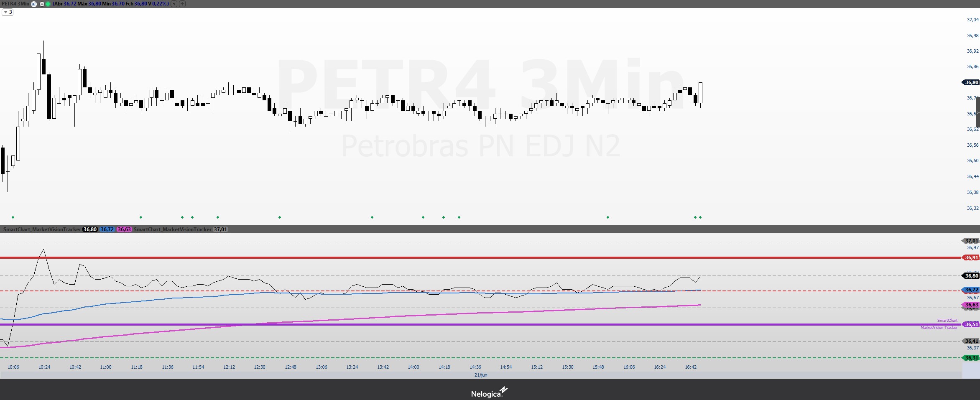Click the 14:00 time axis label
This screenshot has height=400, width=980.
413,367
